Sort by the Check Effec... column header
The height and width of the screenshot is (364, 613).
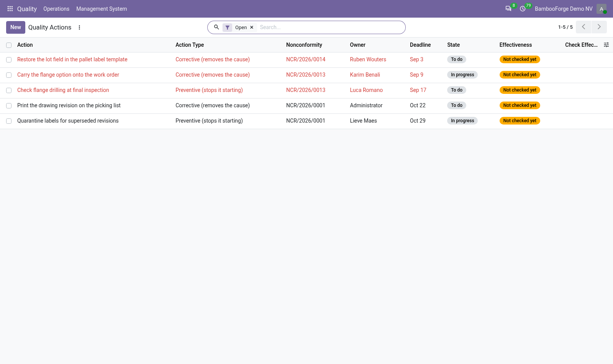click(581, 45)
